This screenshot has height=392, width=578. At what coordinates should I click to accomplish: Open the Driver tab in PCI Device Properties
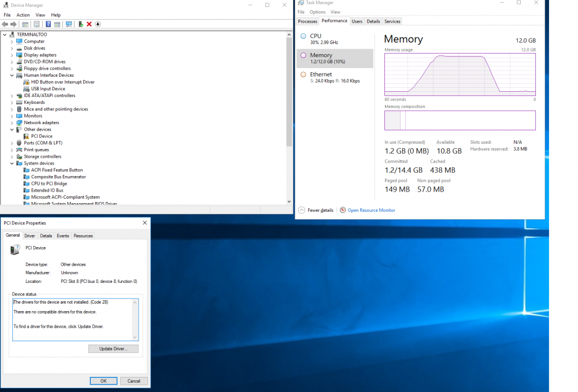tap(29, 236)
